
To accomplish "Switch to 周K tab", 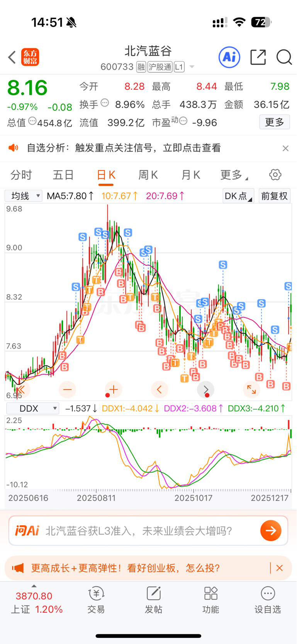I will (x=148, y=175).
